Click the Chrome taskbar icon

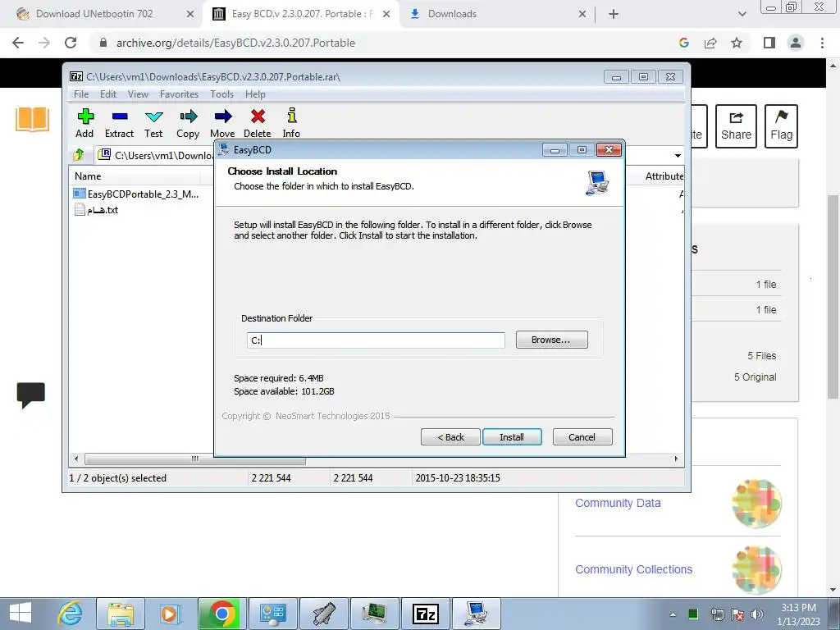[222, 614]
